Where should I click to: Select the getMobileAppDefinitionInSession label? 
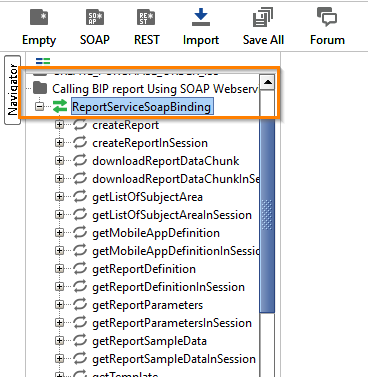[x=176, y=251]
